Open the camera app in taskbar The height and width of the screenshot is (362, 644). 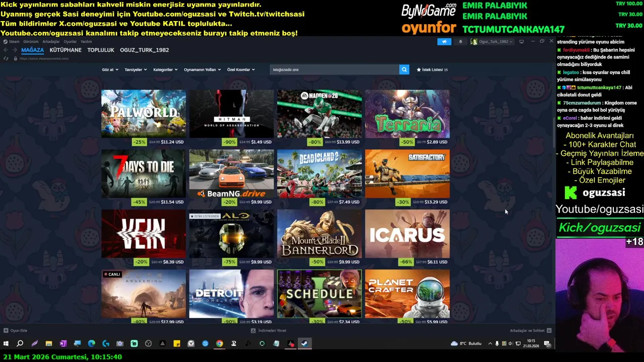120,343
